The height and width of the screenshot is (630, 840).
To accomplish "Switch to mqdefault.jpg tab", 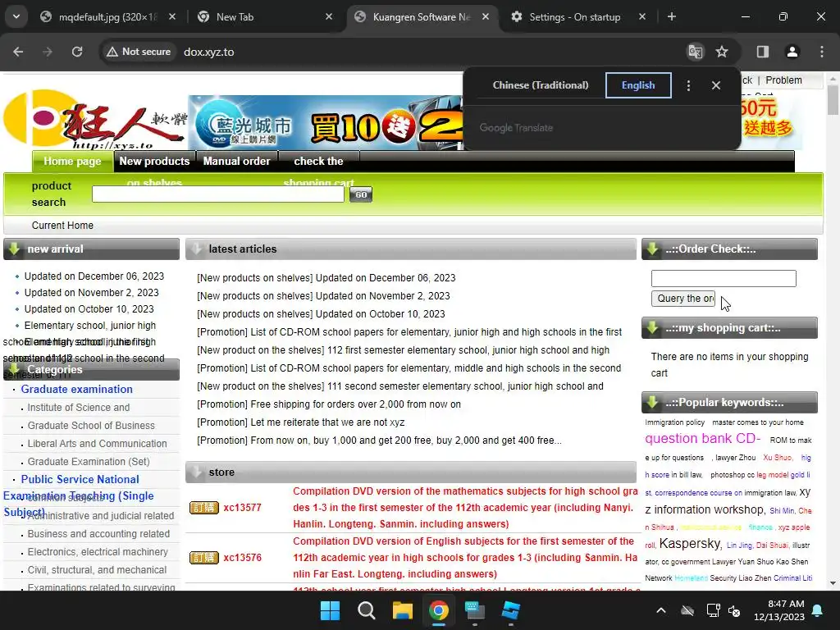I will [107, 16].
